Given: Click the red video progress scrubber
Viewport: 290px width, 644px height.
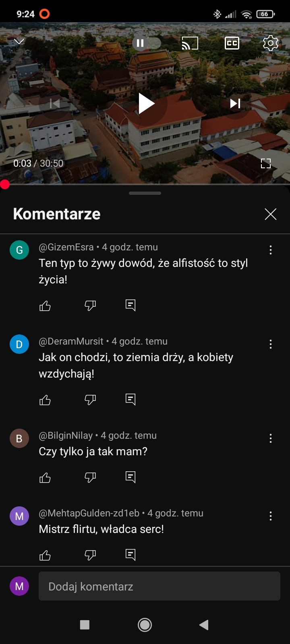Looking at the screenshot, I should (x=5, y=184).
